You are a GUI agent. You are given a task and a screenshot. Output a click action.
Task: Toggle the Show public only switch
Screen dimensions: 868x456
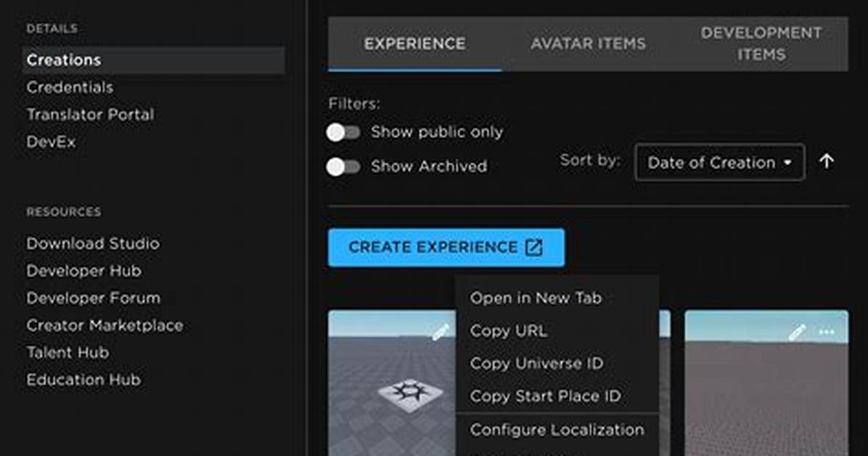343,132
